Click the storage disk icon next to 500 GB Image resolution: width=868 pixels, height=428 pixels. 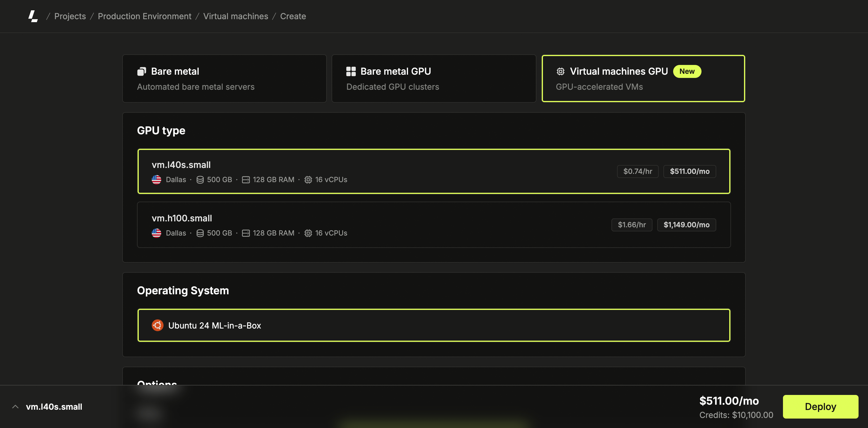[x=200, y=179]
